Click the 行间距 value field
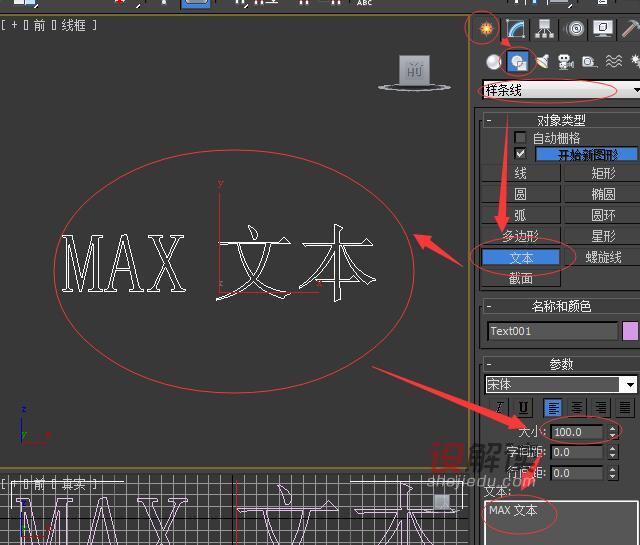The width and height of the screenshot is (640, 545). (577, 473)
